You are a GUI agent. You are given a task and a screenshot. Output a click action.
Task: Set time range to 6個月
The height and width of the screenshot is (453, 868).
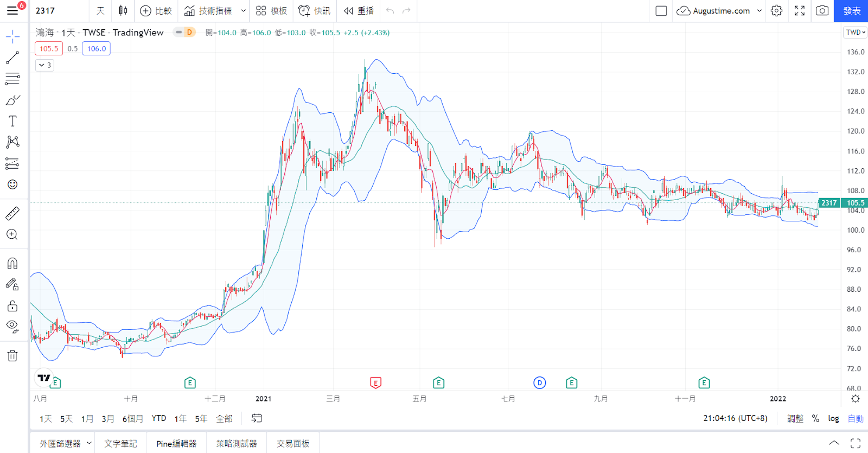pyautogui.click(x=133, y=419)
